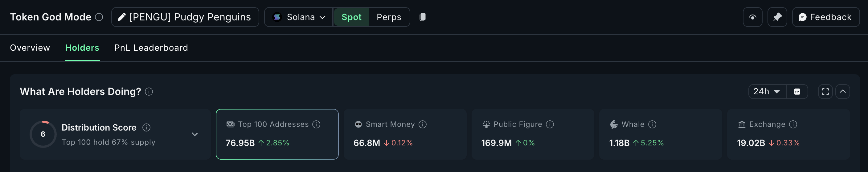This screenshot has height=172, width=868.
Task: Open the calendar date picker icon
Action: [797, 92]
